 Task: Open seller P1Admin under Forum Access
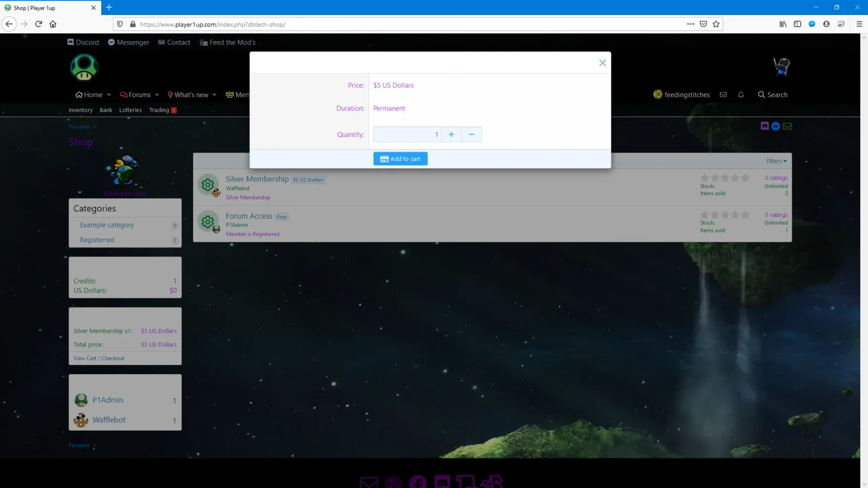point(237,225)
